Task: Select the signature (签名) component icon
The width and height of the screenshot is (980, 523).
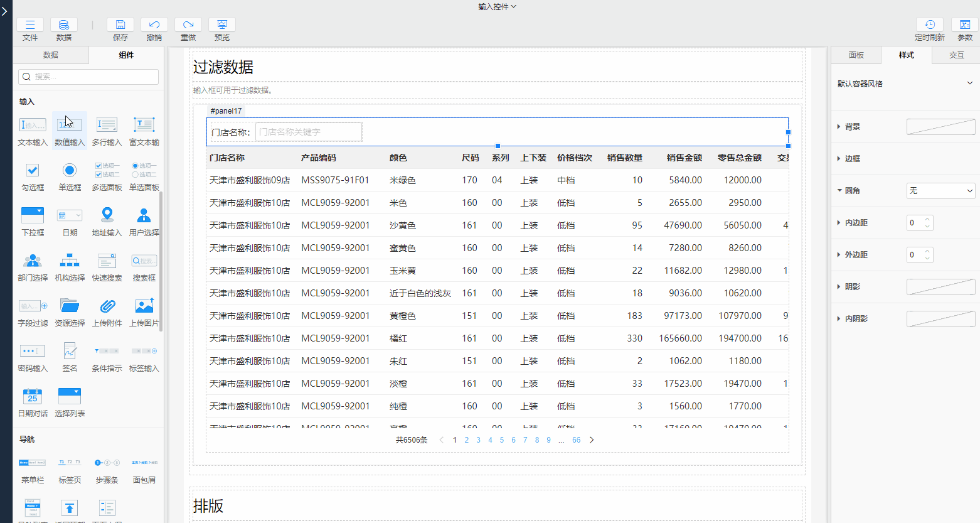Action: (x=70, y=351)
